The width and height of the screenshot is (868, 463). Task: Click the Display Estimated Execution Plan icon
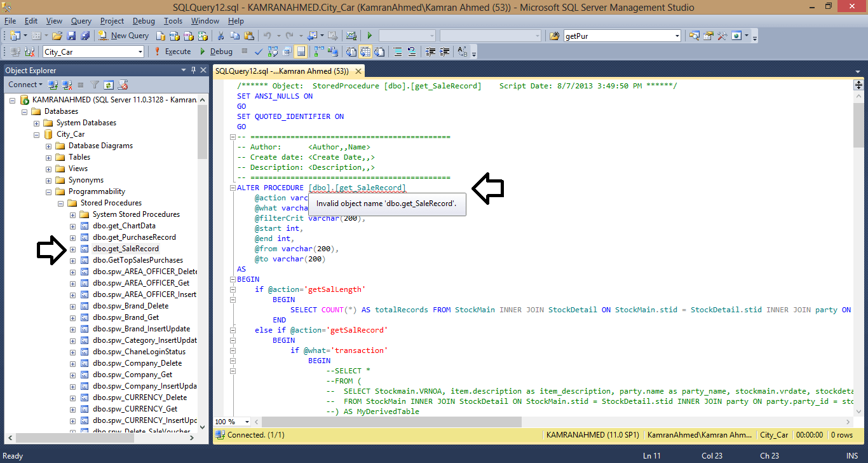click(x=273, y=52)
